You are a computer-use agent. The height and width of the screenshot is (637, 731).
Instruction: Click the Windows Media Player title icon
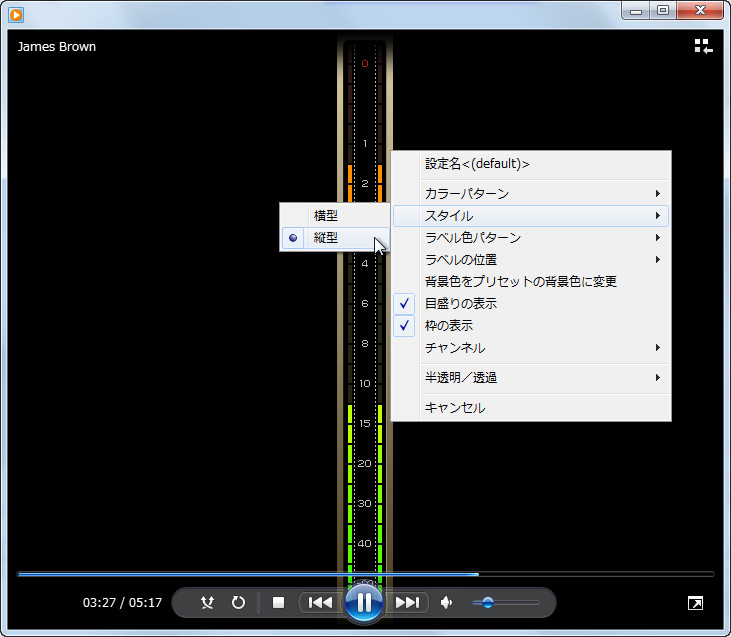pos(16,15)
